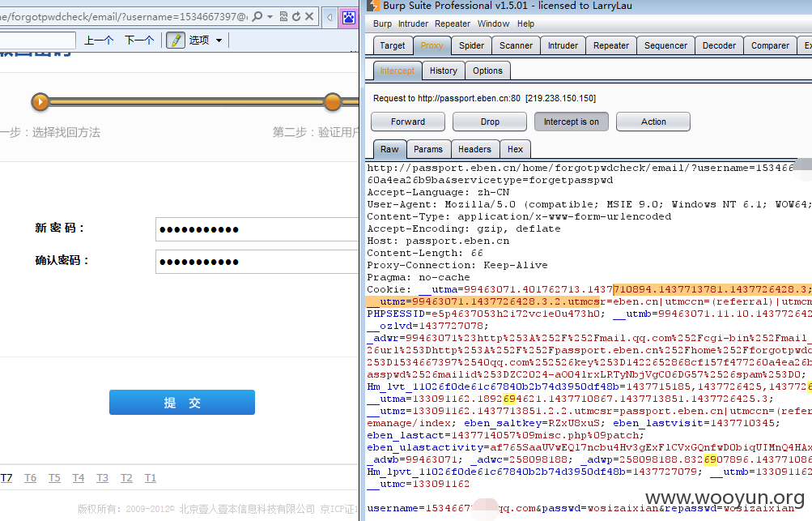Select the Baidu paw browser tab

click(x=348, y=18)
